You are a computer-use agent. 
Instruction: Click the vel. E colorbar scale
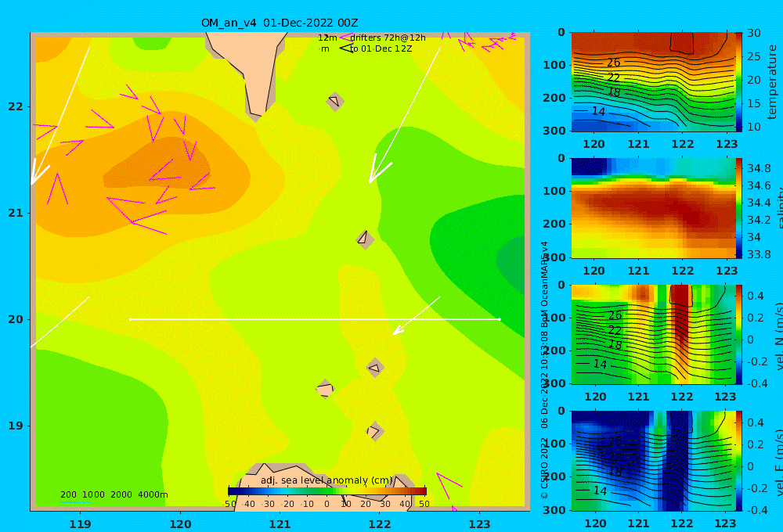[738, 461]
